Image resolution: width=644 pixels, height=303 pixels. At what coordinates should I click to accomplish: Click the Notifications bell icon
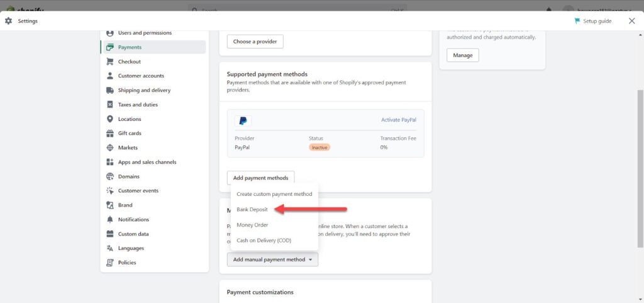[x=109, y=220]
